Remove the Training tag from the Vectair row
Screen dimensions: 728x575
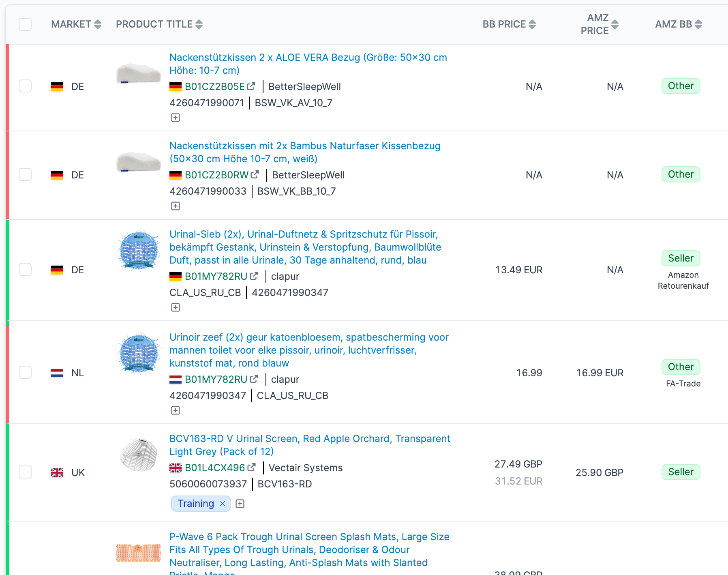(223, 503)
